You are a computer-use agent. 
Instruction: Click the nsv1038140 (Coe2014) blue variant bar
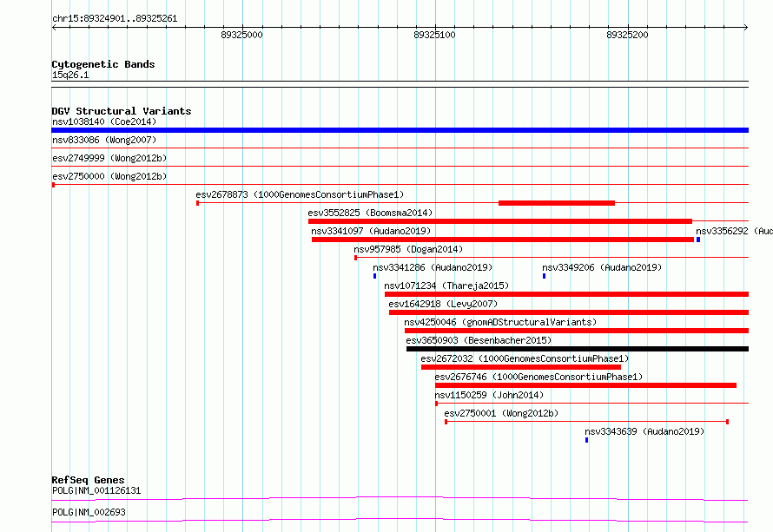click(400, 130)
